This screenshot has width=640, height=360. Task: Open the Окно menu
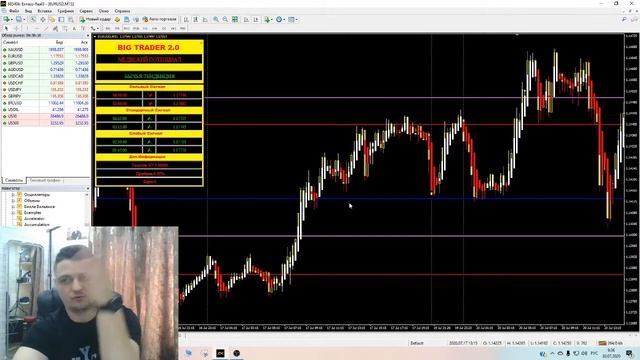point(104,11)
